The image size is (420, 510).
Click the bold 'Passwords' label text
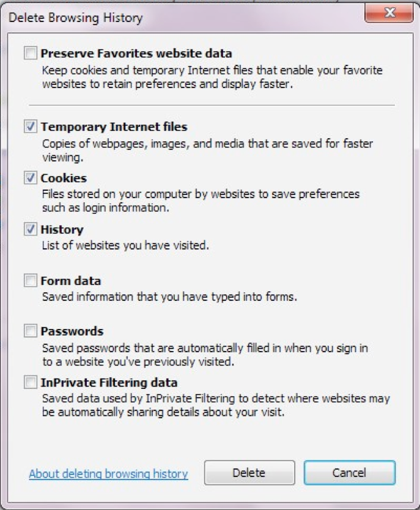[72, 331]
